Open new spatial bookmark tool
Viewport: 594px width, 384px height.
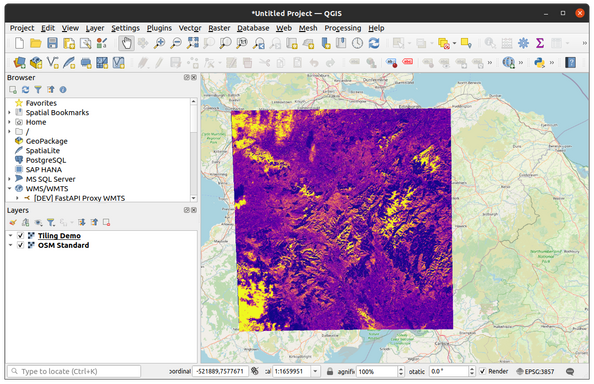click(325, 43)
